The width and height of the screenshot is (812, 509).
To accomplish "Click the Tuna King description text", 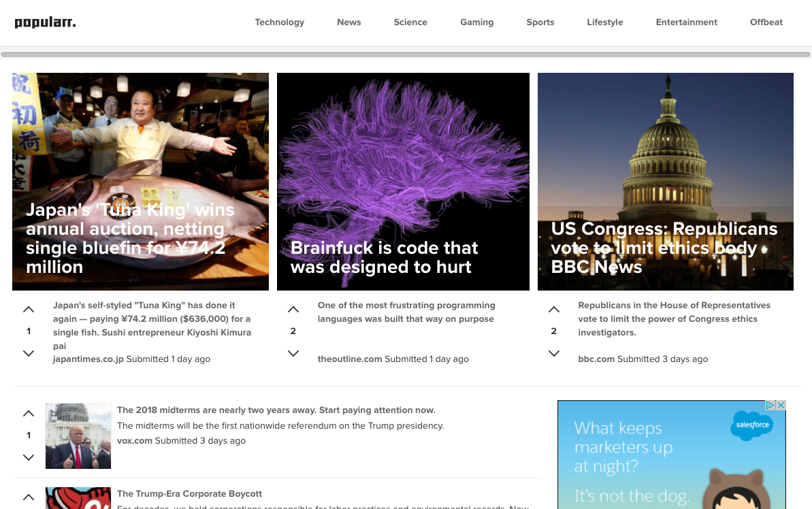I will (152, 325).
